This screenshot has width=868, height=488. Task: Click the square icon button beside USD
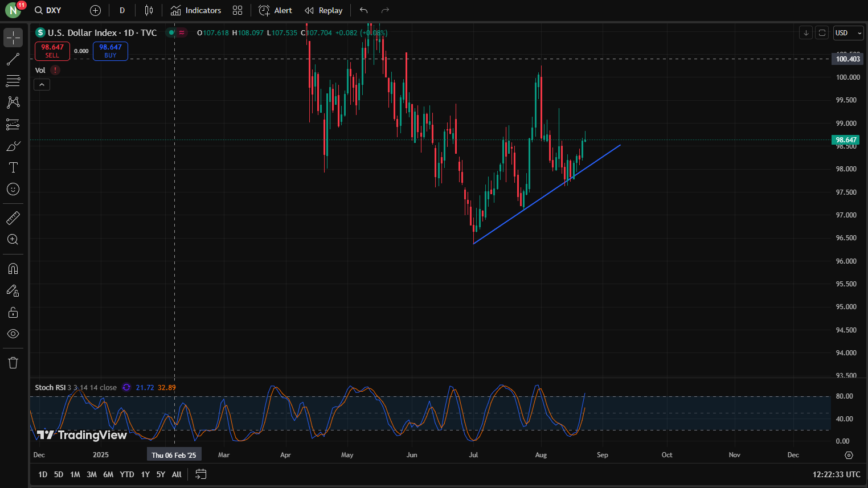pyautogui.click(x=822, y=33)
